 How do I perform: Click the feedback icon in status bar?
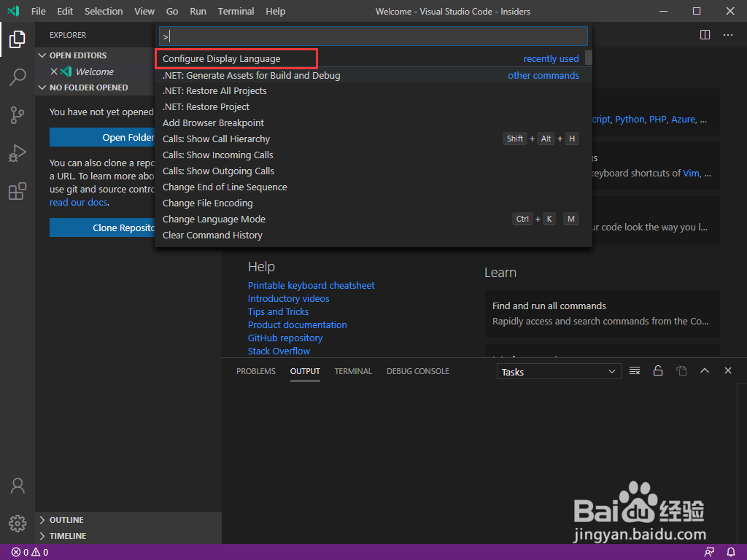point(709,553)
